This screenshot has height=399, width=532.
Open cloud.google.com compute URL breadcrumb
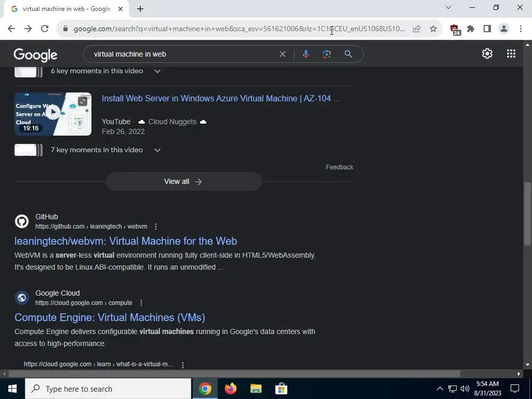(x=84, y=303)
